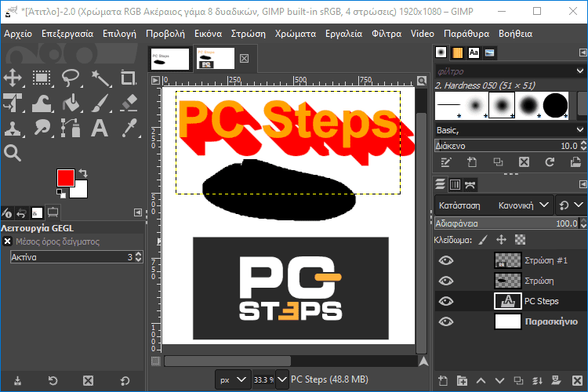The image size is (588, 392).
Task: Open the Στρώση menu
Action: (x=248, y=34)
